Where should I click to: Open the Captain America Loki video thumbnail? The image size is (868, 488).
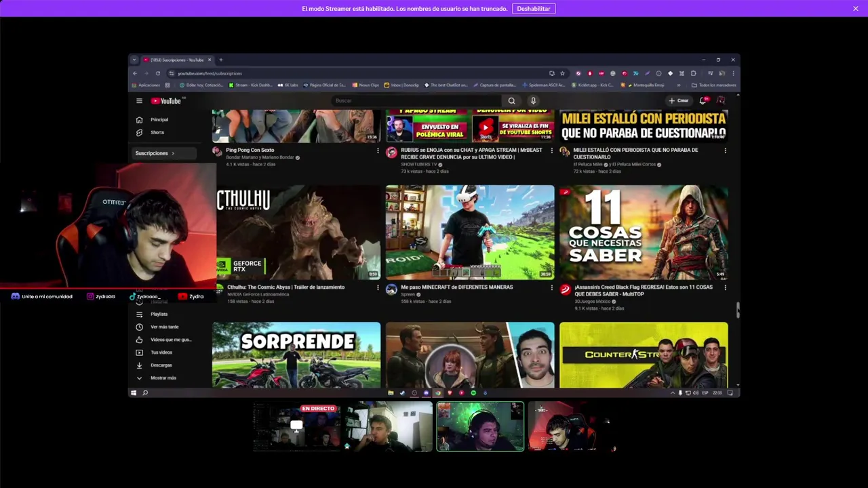(x=470, y=355)
